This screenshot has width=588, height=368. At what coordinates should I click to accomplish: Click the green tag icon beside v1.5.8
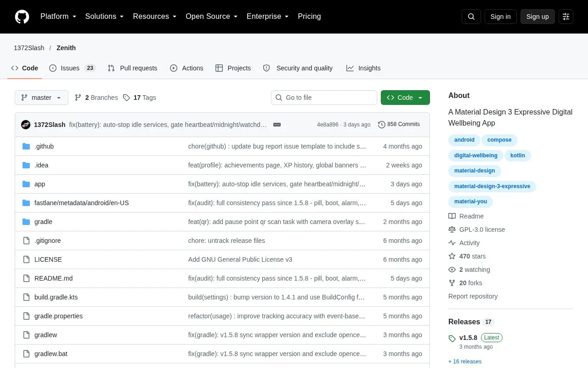point(452,338)
